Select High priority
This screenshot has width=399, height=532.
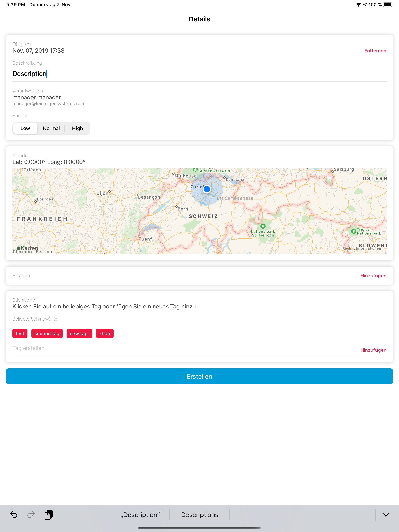click(x=78, y=128)
